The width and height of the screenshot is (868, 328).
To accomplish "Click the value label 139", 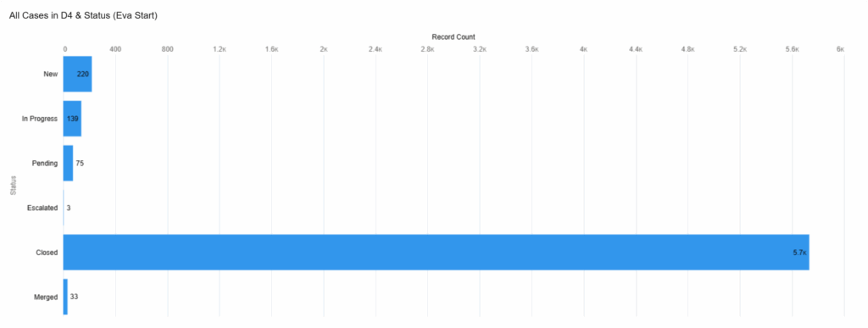I will [73, 119].
